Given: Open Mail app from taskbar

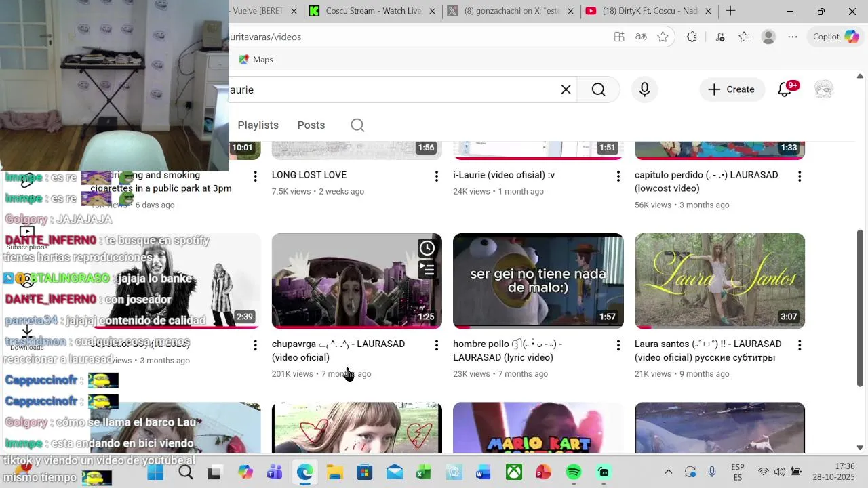Looking at the screenshot, I should click(x=394, y=472).
